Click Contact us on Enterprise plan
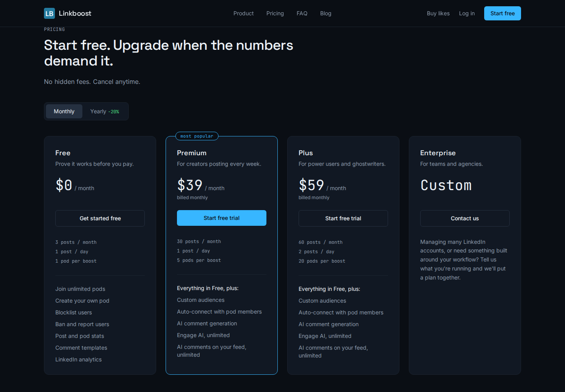565x392 pixels. point(465,218)
